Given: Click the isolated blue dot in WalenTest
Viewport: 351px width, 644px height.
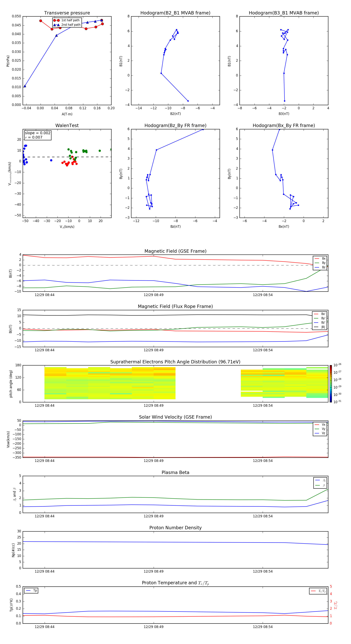Looking at the screenshot, I should (x=51, y=160).
